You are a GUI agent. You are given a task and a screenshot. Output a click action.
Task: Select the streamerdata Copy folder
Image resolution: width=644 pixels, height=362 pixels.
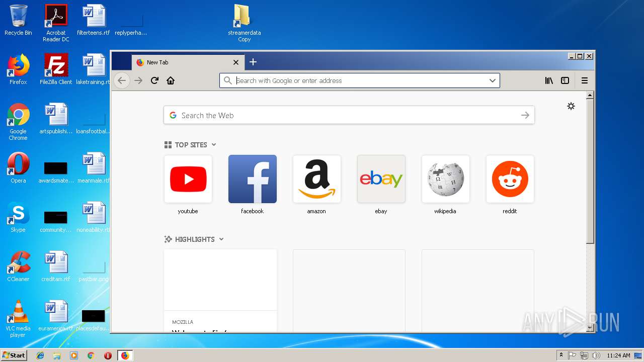(244, 23)
